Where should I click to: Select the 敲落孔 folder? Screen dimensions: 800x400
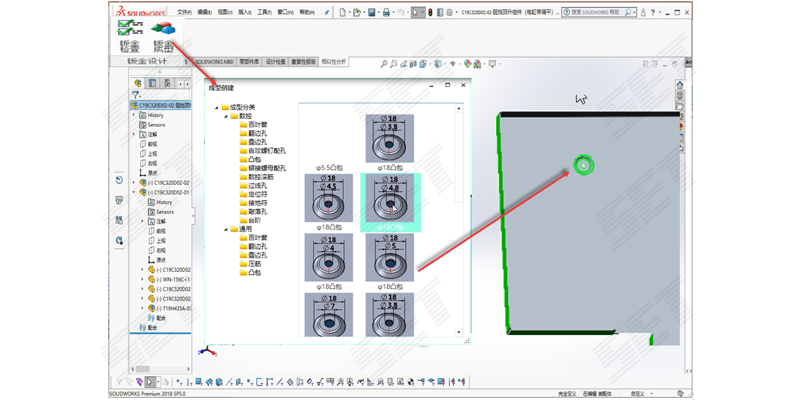254,212
